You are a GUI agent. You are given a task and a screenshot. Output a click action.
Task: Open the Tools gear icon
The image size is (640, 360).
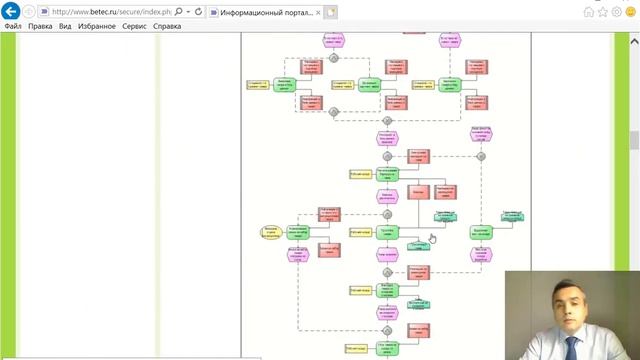616,12
